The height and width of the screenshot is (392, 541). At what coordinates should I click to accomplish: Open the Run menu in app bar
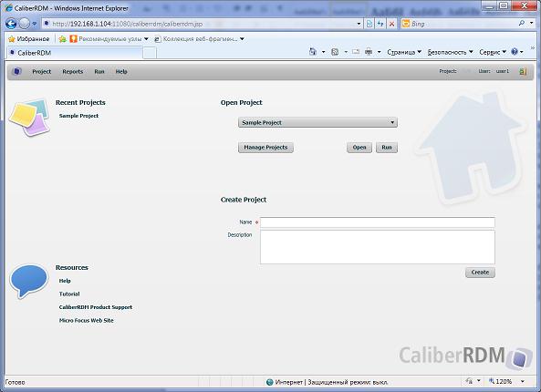click(x=99, y=71)
